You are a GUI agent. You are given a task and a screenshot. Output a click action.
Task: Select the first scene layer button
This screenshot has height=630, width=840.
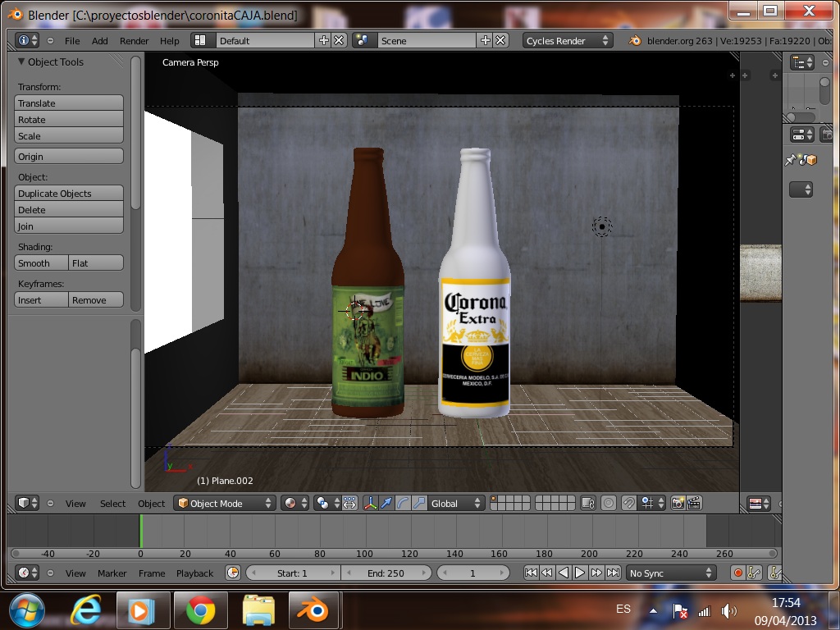(x=494, y=500)
